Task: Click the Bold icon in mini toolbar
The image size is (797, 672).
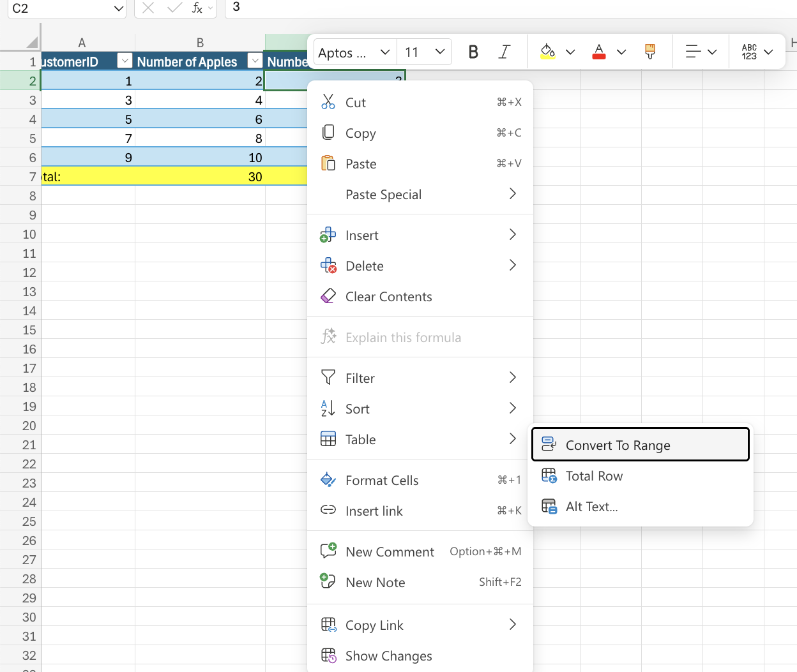Action: click(x=473, y=52)
